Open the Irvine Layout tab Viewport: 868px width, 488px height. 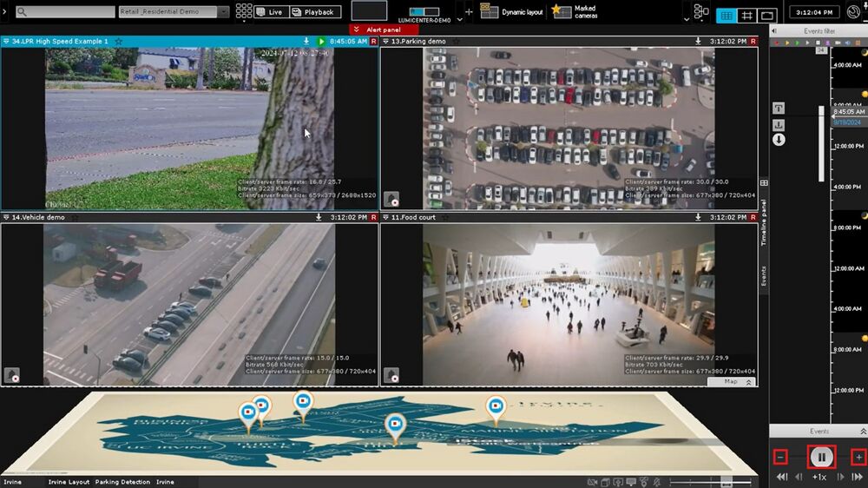point(69,482)
